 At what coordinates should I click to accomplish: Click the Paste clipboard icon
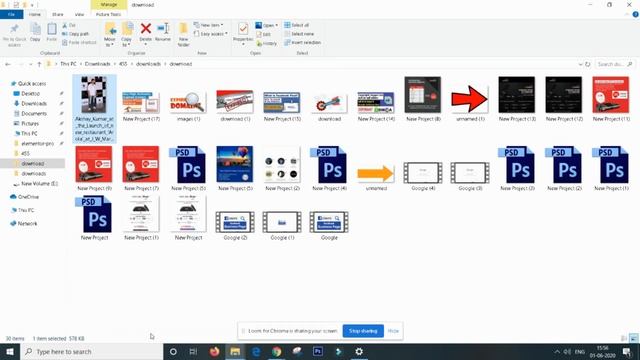coord(51,29)
